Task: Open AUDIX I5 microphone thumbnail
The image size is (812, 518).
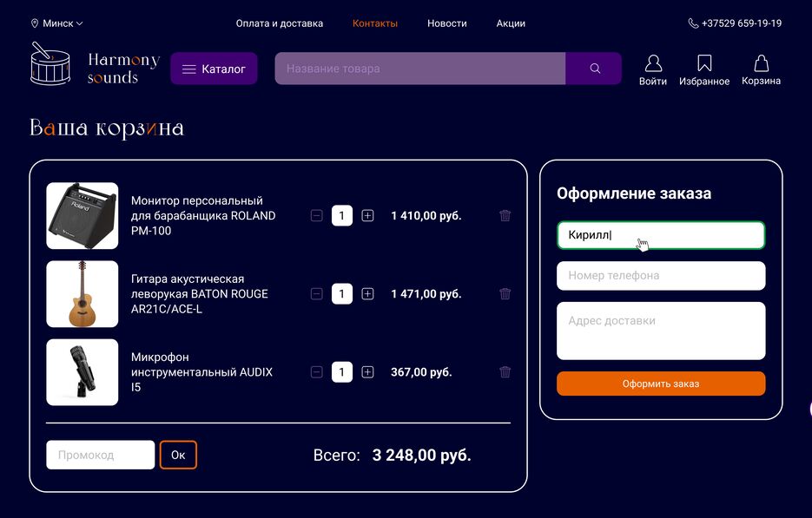Action: pos(83,372)
